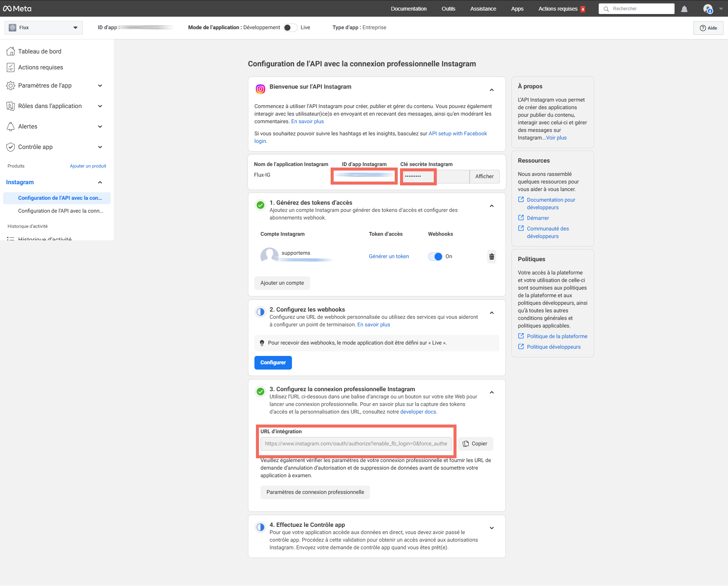This screenshot has height=586, width=728.
Task: Open the notifications bell
Action: pyautogui.click(x=684, y=9)
